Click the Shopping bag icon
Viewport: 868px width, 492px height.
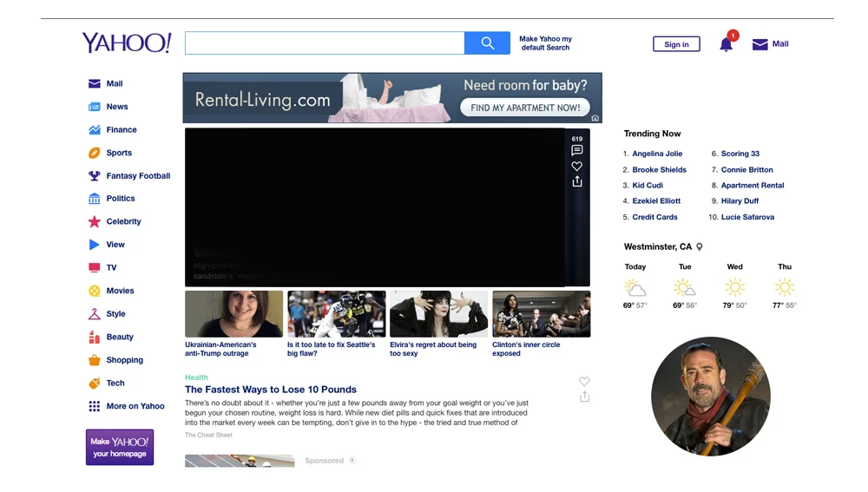coord(95,360)
